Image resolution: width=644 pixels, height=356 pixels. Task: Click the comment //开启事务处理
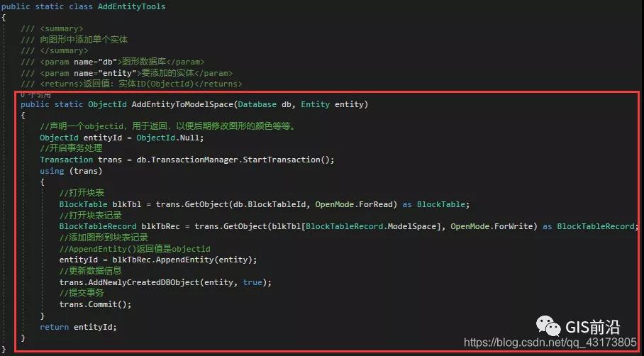click(x=71, y=148)
